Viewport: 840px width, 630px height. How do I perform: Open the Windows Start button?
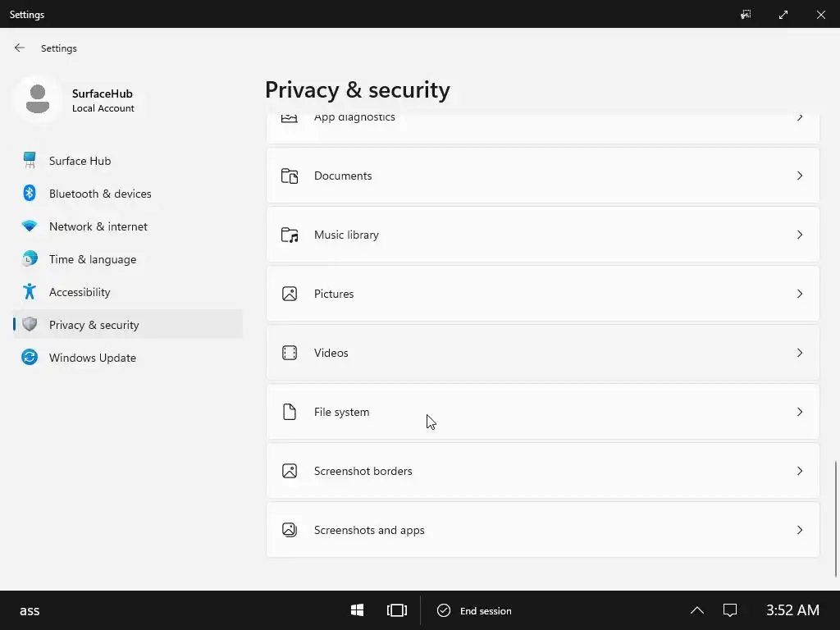[x=358, y=610]
